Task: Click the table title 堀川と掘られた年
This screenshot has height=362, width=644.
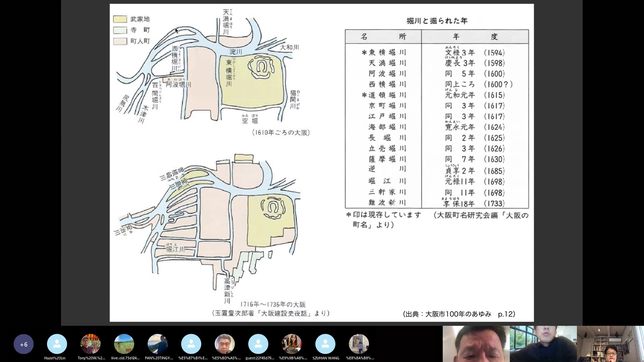Action: 437,21
